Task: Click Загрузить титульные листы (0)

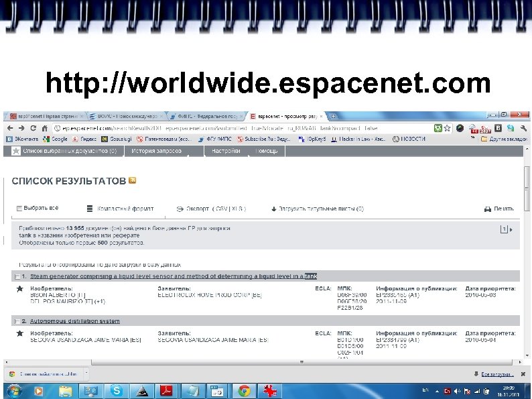Action: click(318, 209)
